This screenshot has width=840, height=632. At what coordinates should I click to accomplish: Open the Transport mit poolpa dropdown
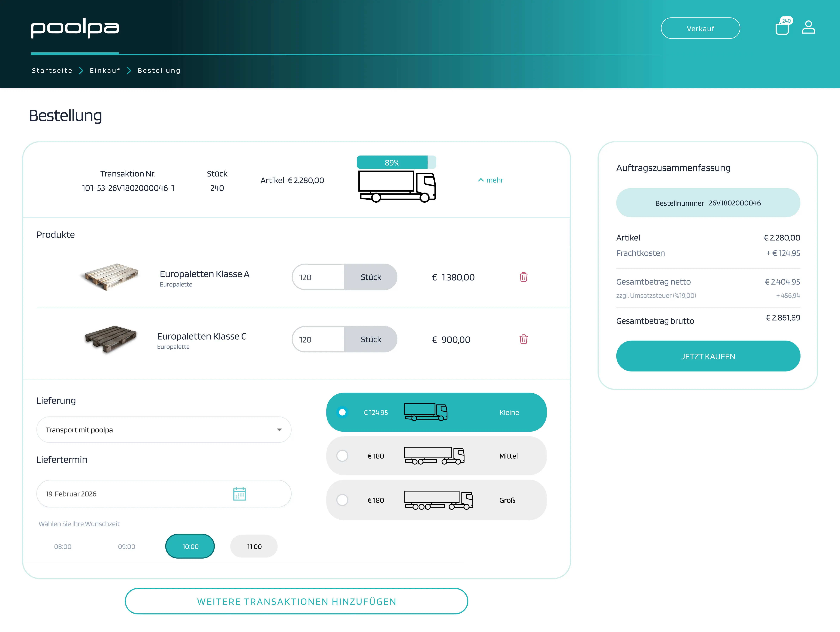[x=164, y=430]
